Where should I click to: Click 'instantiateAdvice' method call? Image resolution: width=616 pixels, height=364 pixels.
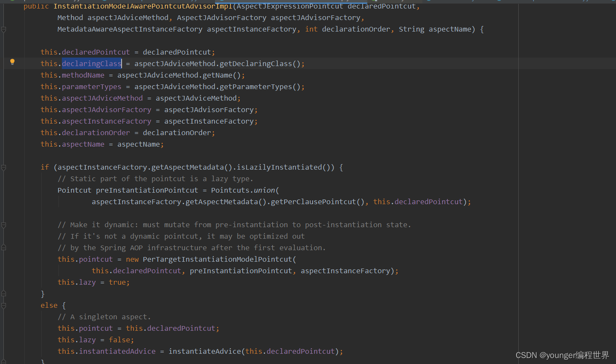coord(205,351)
